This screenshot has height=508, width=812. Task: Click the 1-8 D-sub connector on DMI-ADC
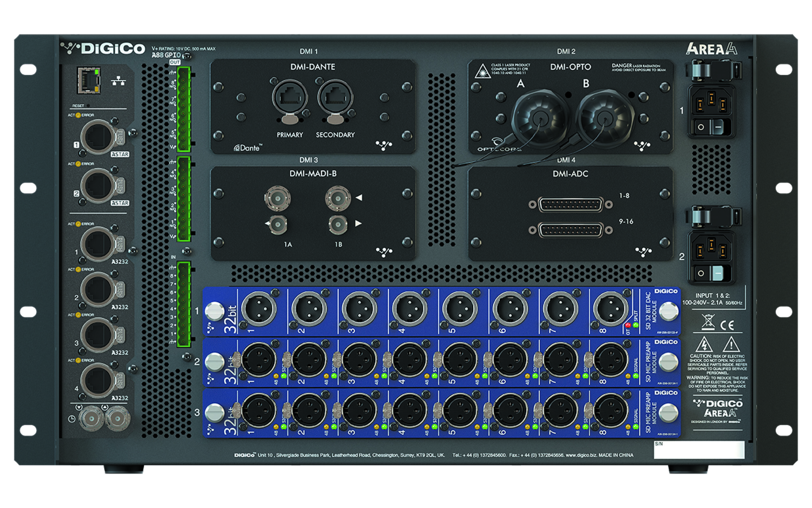point(570,204)
